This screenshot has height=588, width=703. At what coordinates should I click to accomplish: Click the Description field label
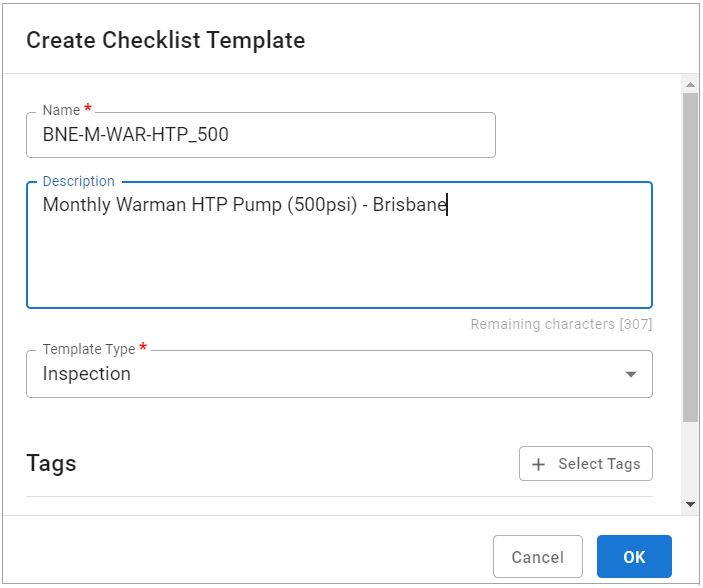78,181
